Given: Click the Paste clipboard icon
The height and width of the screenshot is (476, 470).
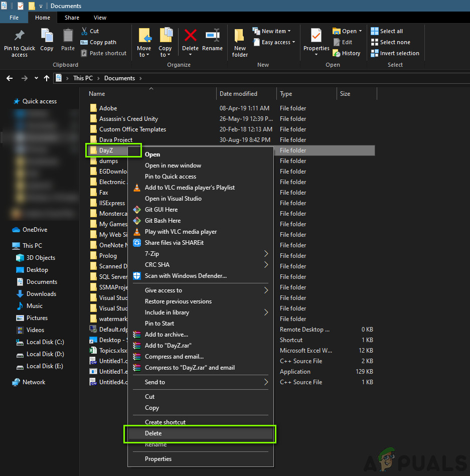Looking at the screenshot, I should coord(68,35).
